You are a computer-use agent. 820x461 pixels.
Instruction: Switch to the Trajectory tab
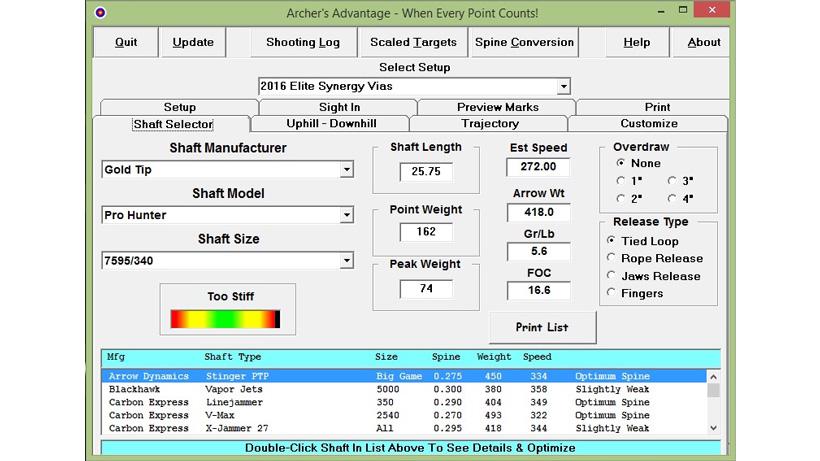[489, 124]
